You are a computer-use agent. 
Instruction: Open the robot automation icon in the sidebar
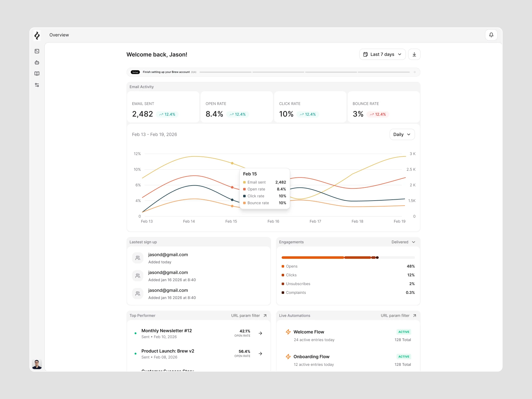[37, 62]
